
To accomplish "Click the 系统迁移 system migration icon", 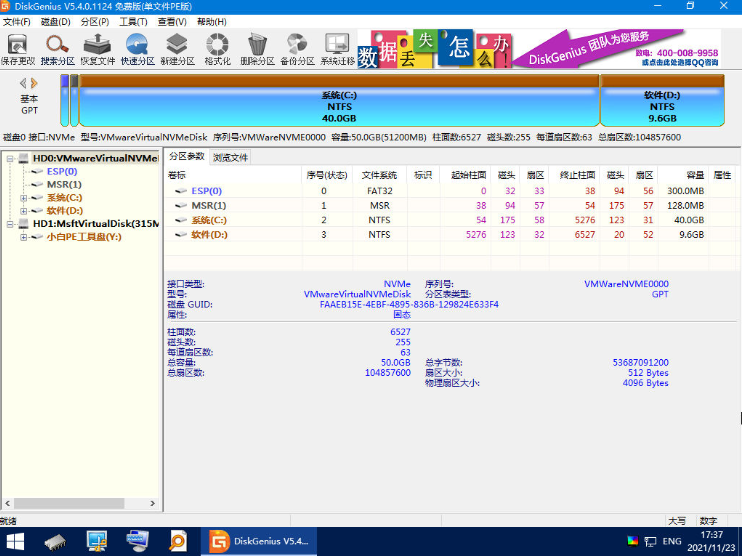I will (337, 49).
